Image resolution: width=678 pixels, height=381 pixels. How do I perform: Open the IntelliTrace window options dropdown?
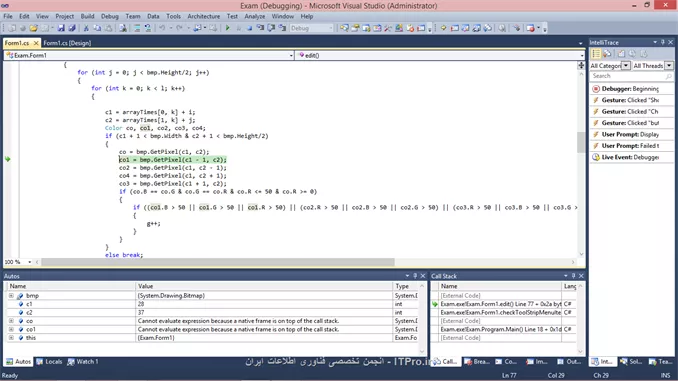tap(655, 42)
